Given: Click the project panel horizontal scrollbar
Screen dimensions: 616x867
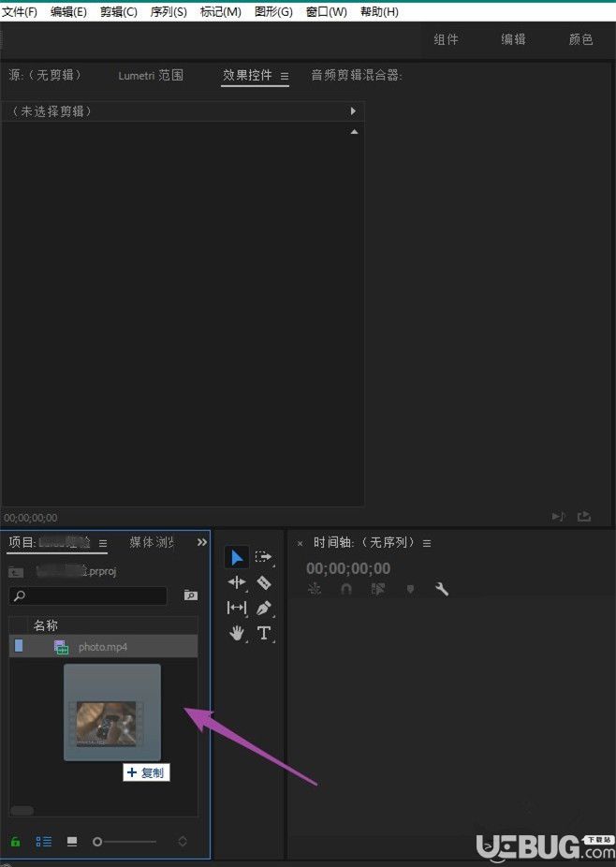Looking at the screenshot, I should (x=22, y=811).
